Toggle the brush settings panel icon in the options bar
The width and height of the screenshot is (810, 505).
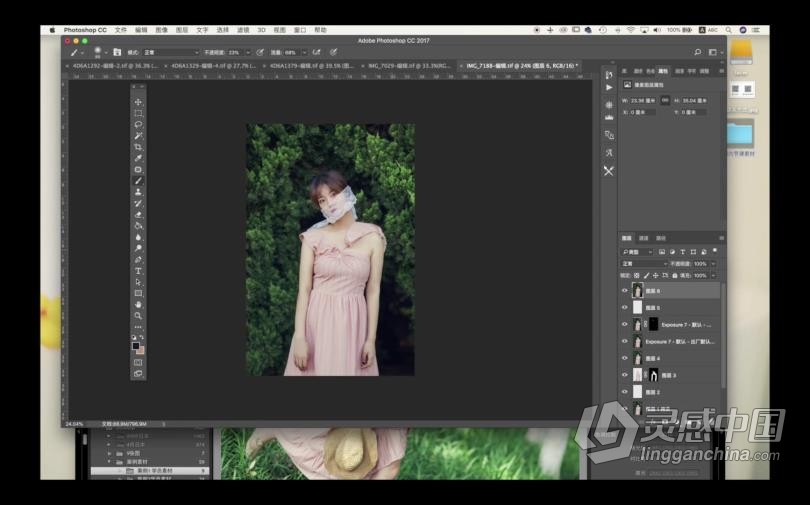[x=117, y=52]
